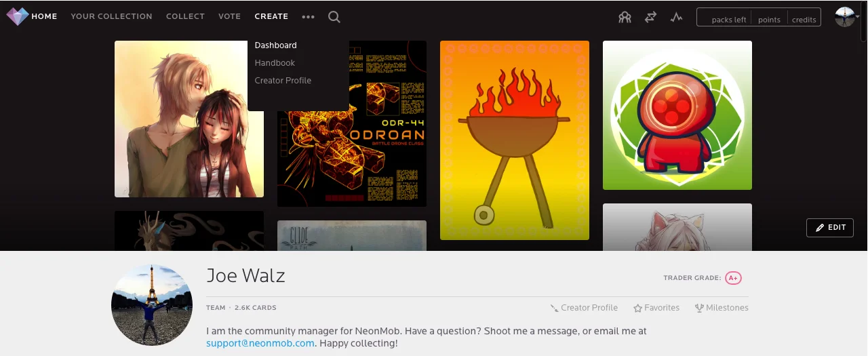The height and width of the screenshot is (356, 868).
Task: Open the VOTE nav item
Action: [x=229, y=16]
